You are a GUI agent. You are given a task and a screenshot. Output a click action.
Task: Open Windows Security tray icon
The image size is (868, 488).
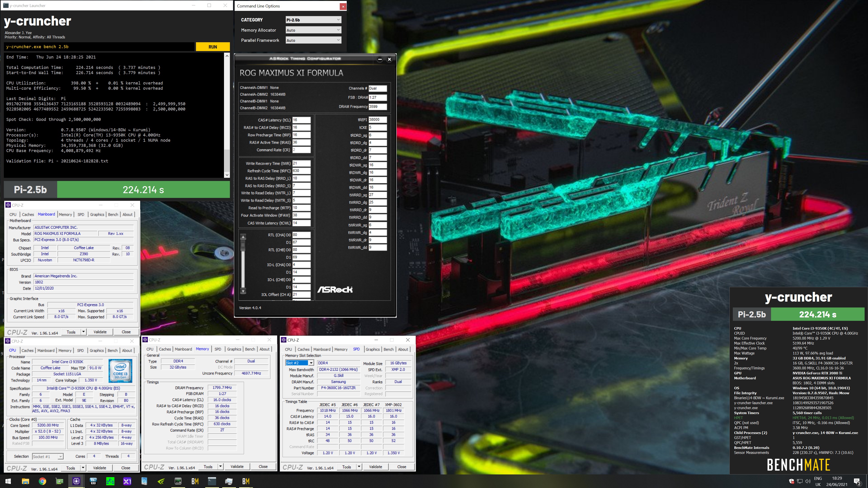coord(792,481)
